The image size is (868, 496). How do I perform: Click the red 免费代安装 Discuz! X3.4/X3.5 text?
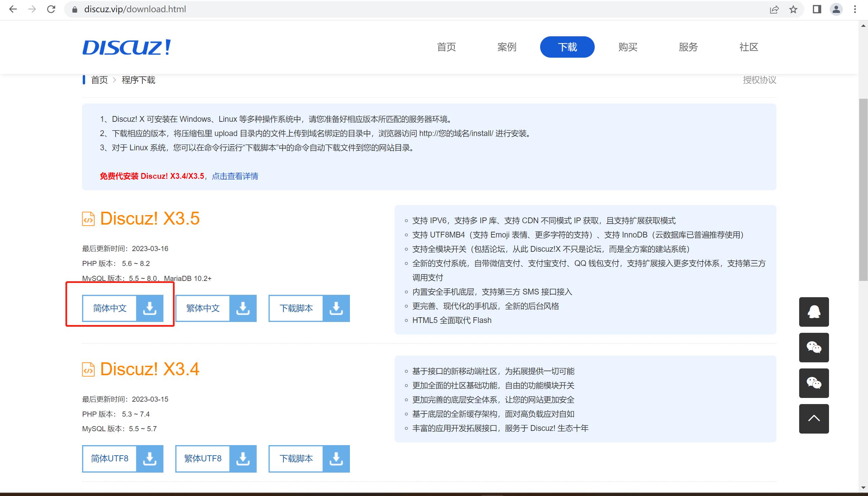pyautogui.click(x=152, y=176)
